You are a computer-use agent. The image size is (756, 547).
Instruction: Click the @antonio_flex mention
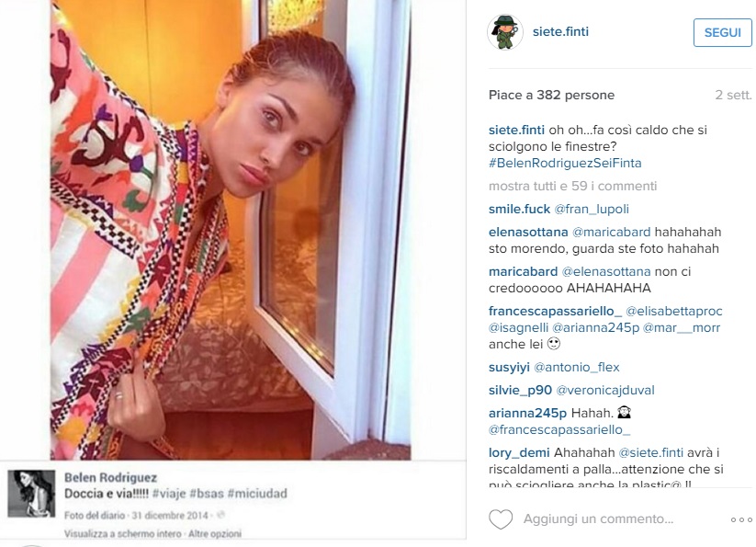pos(577,368)
